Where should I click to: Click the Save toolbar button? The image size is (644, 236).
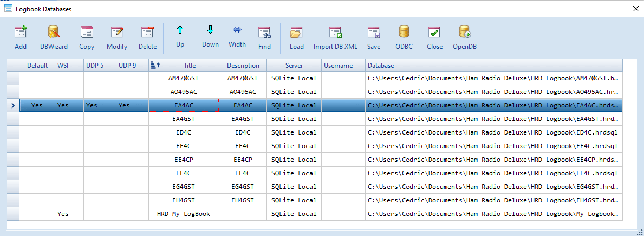click(374, 33)
